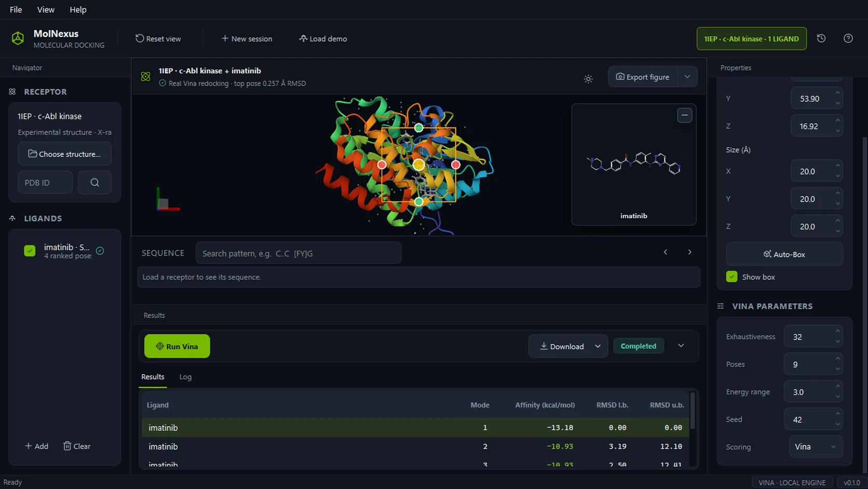
Task: Click the sequence search pattern field
Action: click(299, 253)
